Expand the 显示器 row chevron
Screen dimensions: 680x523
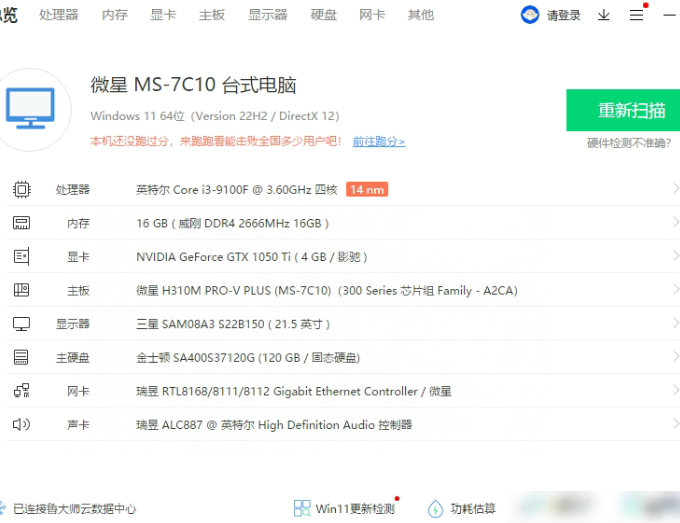676,323
